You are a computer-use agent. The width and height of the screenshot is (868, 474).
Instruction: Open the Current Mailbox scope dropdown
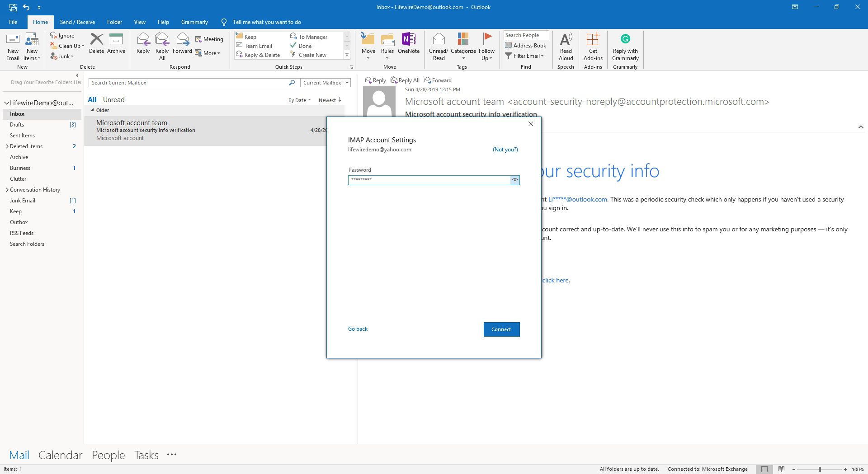(x=325, y=83)
